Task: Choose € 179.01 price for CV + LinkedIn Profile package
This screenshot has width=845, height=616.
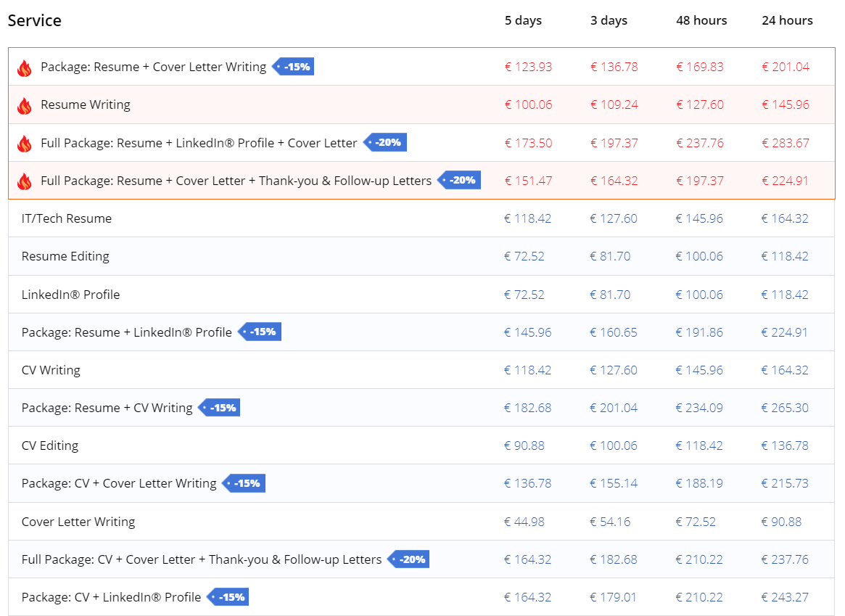Action: point(613,597)
